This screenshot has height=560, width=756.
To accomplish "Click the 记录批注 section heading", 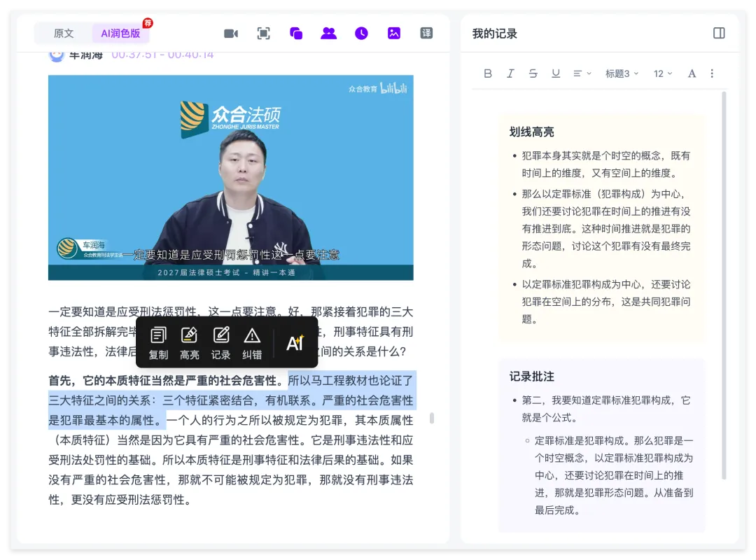I will click(531, 376).
